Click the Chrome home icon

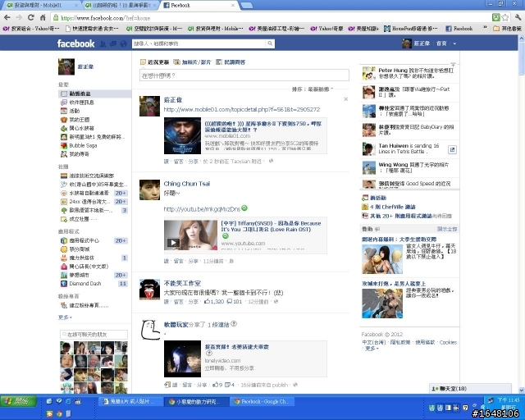[x=43, y=17]
